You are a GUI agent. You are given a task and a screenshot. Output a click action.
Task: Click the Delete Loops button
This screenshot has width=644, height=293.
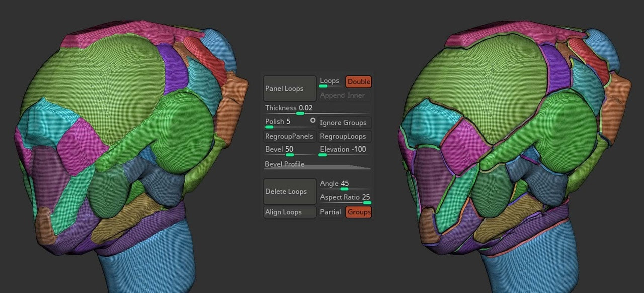pyautogui.click(x=290, y=191)
